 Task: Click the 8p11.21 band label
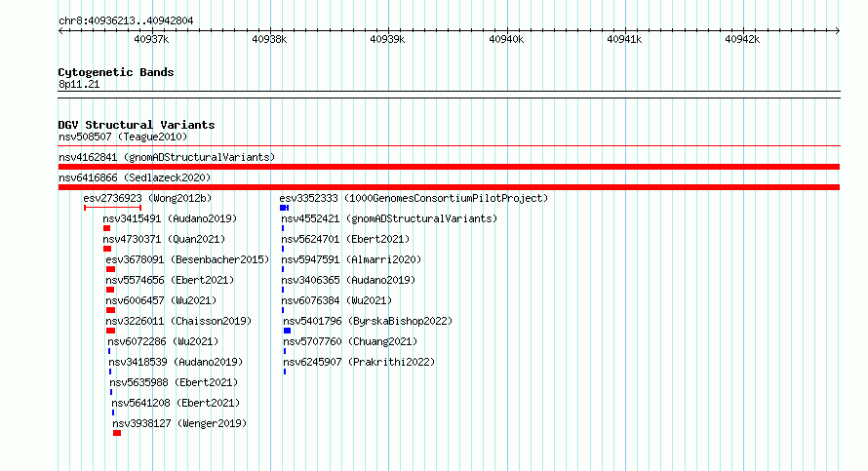point(79,84)
